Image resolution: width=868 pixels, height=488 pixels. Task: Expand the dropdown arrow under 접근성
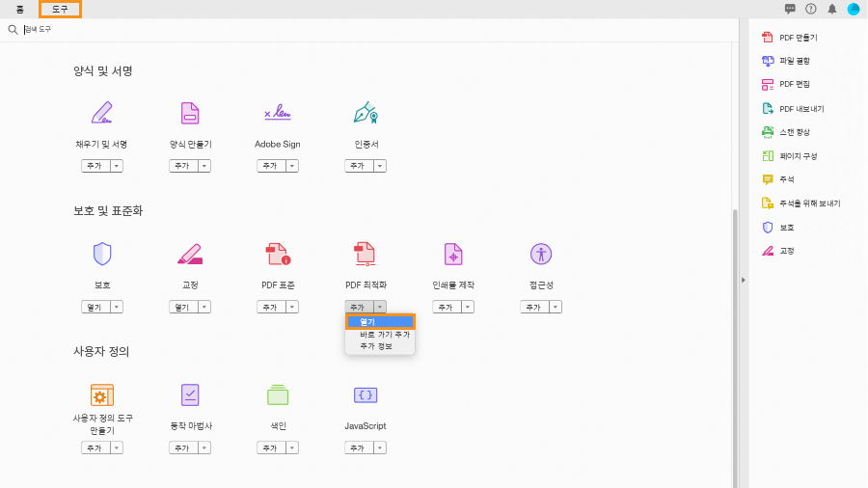tap(556, 307)
